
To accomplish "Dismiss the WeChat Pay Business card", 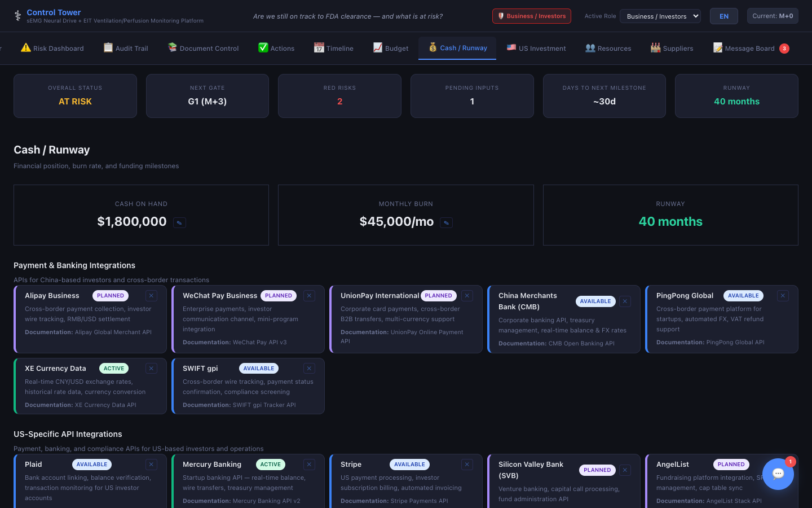I will pyautogui.click(x=309, y=296).
